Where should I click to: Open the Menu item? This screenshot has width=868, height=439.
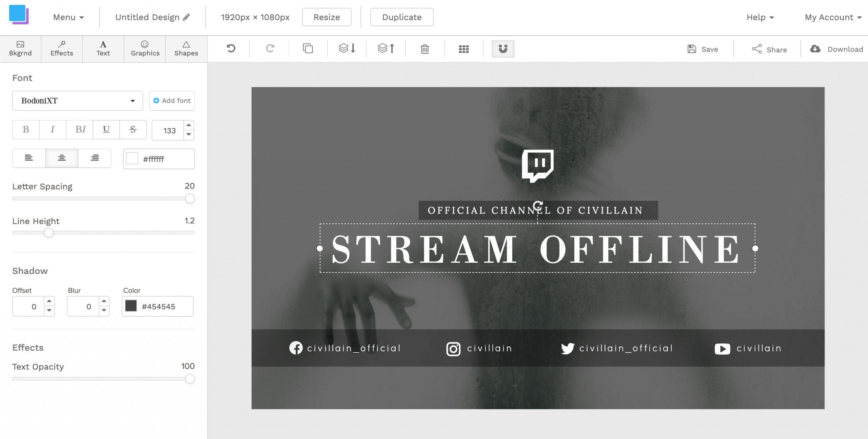[x=66, y=17]
